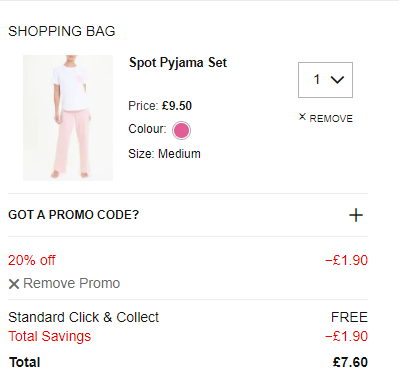Click the Standard Click & Collect label
Image resolution: width=399 pixels, height=384 pixels.
coord(84,317)
